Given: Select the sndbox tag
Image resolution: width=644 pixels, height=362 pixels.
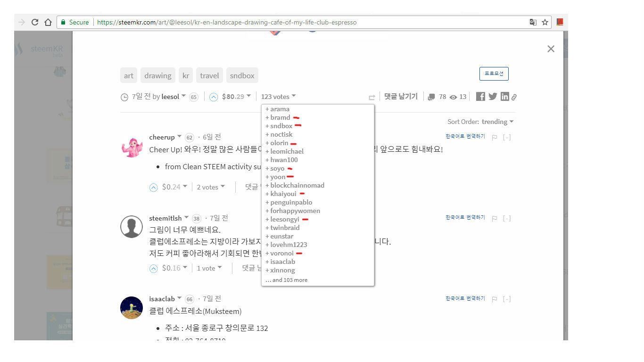Looking at the screenshot, I should 242,75.
